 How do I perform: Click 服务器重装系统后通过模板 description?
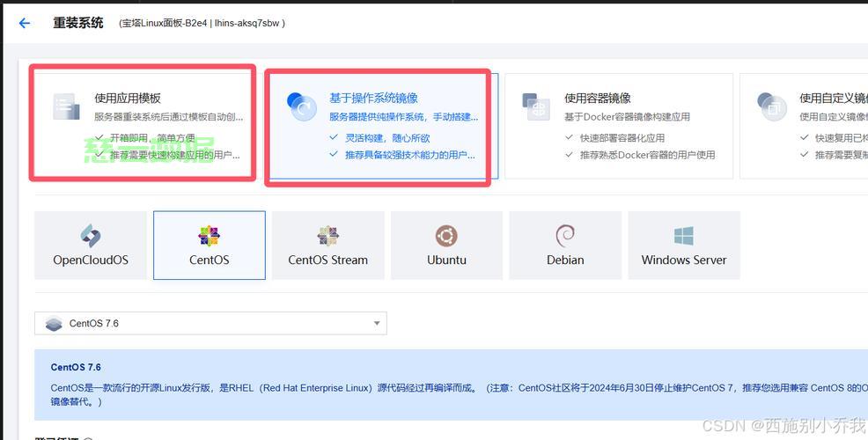click(168, 117)
